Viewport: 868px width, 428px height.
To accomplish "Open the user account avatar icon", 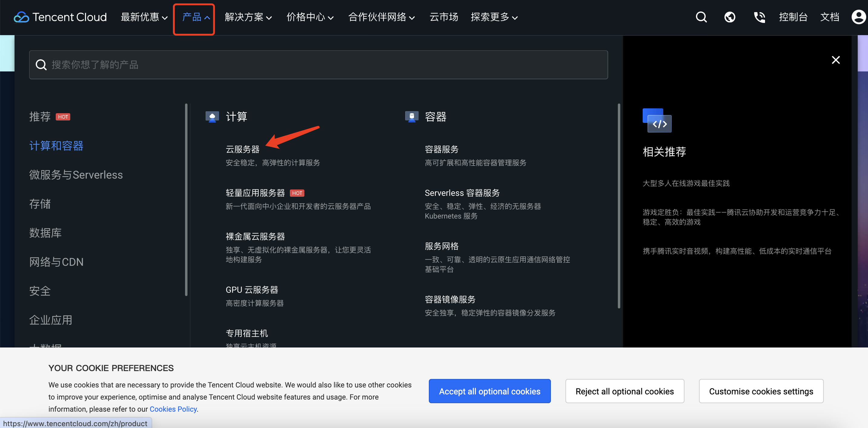I will tap(858, 17).
